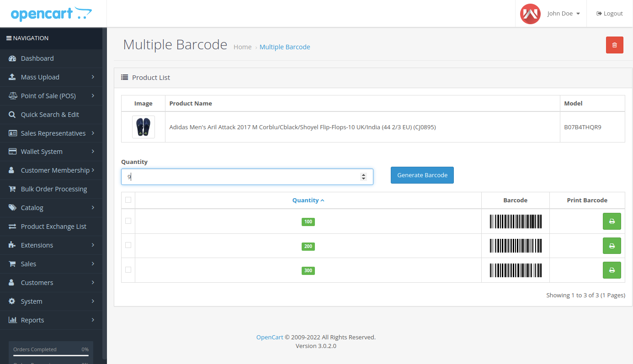Image resolution: width=633 pixels, height=364 pixels.
Task: Click the Generate Barcode button
Action: pyautogui.click(x=422, y=175)
